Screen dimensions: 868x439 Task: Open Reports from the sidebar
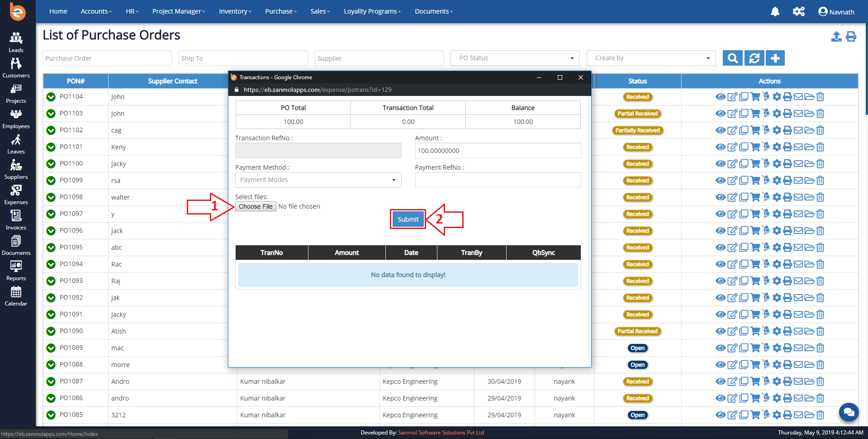point(16,271)
